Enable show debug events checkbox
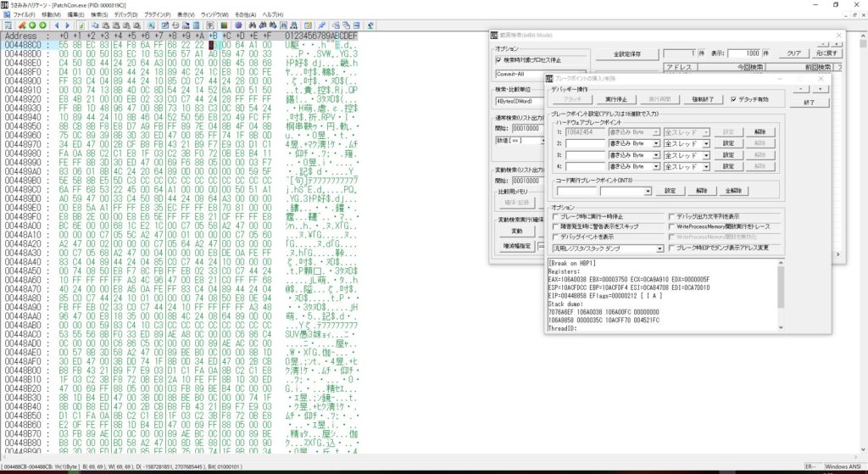The height and width of the screenshot is (474, 868). 556,237
